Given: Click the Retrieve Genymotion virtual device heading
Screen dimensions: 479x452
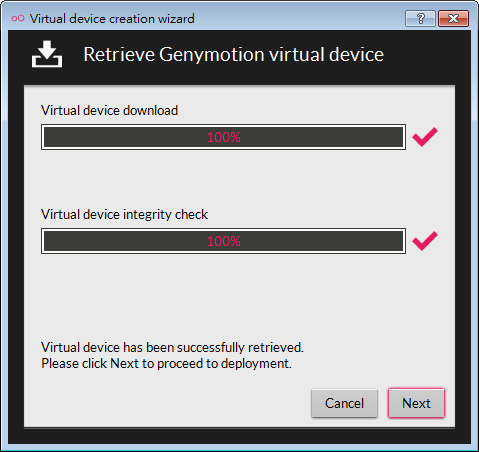Looking at the screenshot, I should 233,54.
